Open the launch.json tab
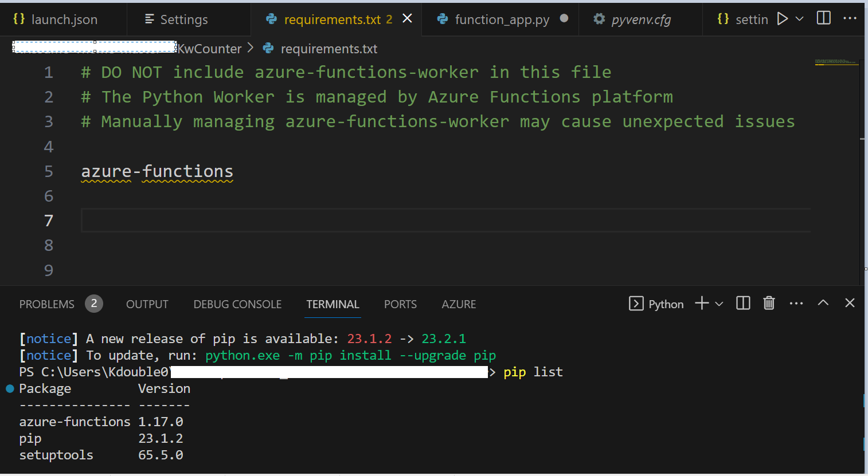Viewport: 868px width, 476px height. (63, 19)
